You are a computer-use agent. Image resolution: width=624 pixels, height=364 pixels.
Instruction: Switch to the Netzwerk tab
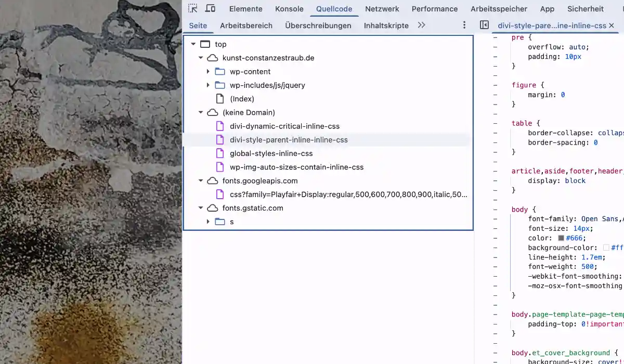coord(382,9)
